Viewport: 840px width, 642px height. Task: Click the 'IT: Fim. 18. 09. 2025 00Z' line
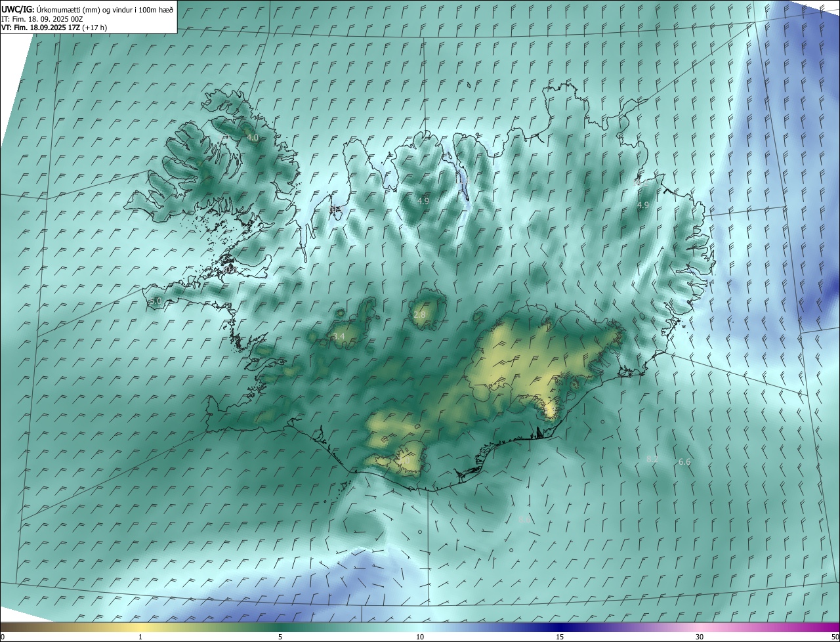pos(42,19)
